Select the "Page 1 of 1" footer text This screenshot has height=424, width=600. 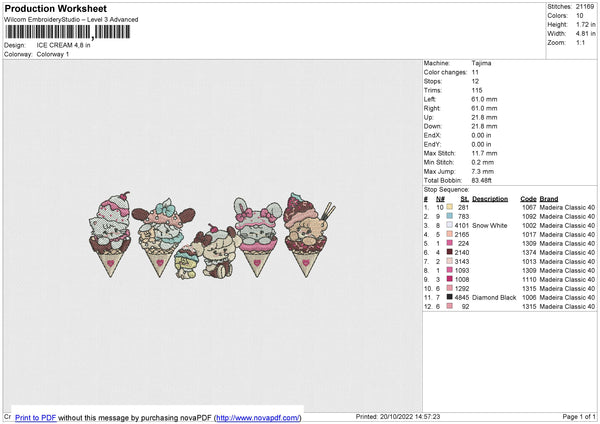[x=579, y=416]
